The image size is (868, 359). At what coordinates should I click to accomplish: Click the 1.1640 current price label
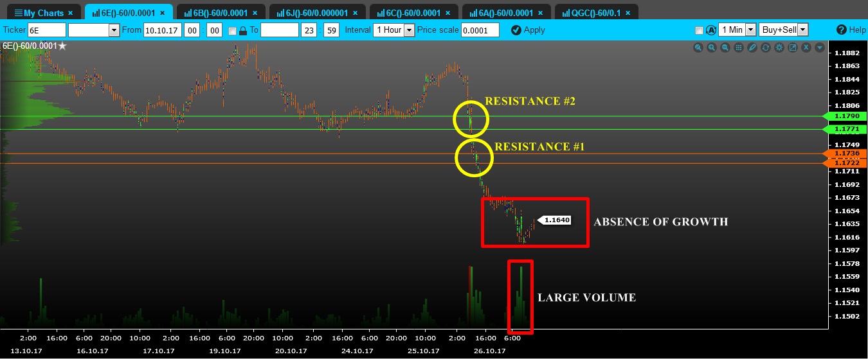coord(554,220)
